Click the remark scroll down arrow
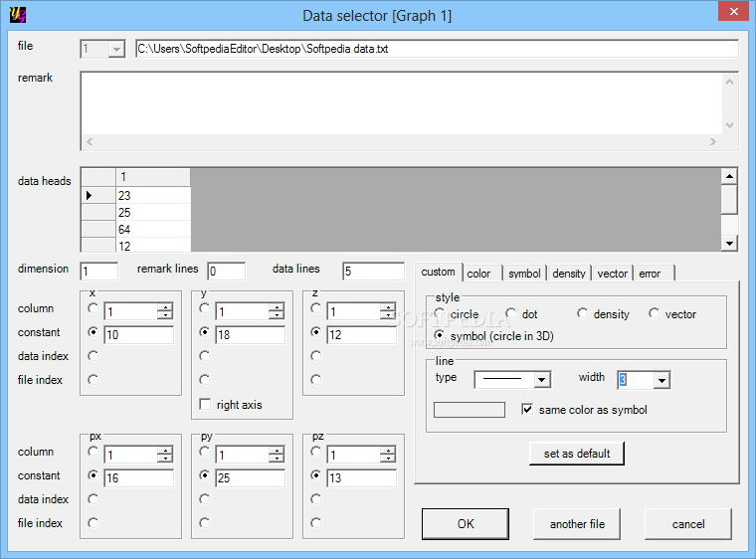The image size is (756, 559). click(729, 125)
